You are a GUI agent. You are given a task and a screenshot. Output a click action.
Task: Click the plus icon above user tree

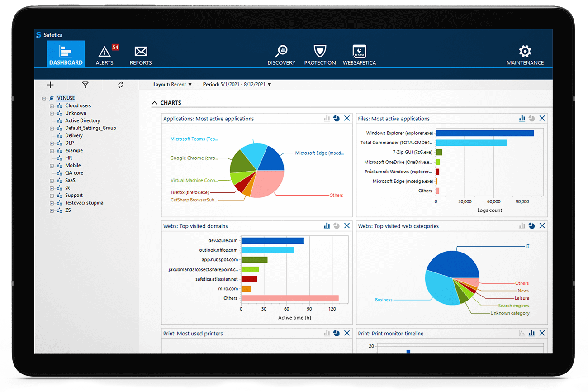(x=50, y=85)
